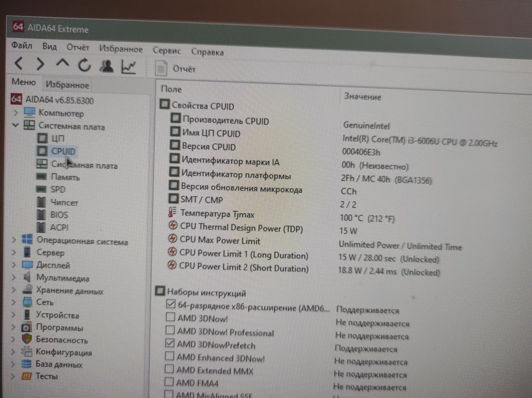The height and width of the screenshot is (398, 532).
Task: Open the Чипсет tree item
Action: [x=57, y=202]
